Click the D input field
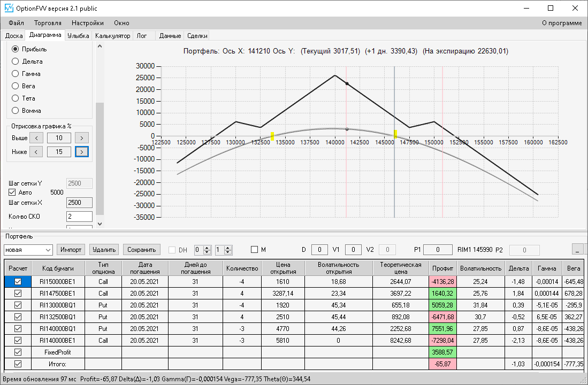The width and height of the screenshot is (588, 385). (319, 250)
